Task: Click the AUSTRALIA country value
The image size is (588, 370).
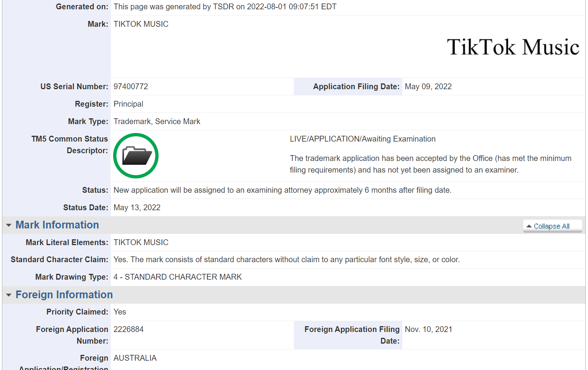Action: point(135,358)
